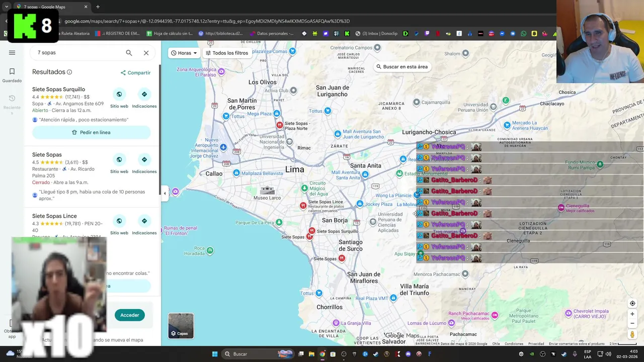Click the show-my-location target button

point(632,303)
